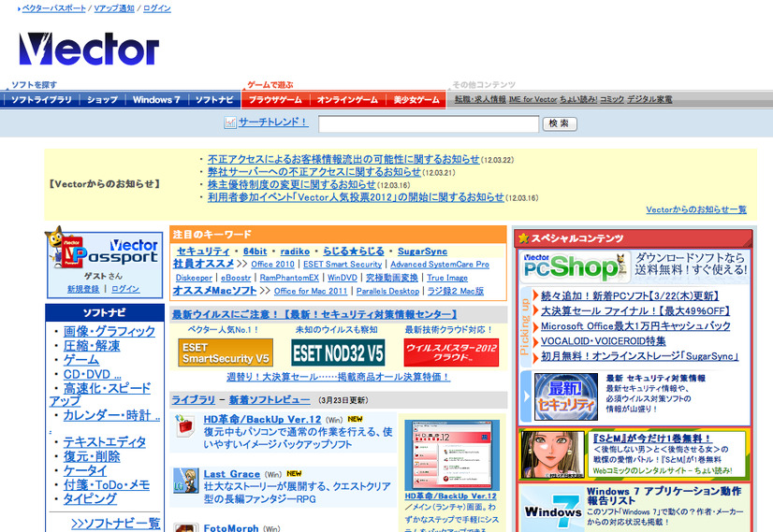Image resolution: width=773 pixels, height=532 pixels.
Task: Open CD・DVD category link
Action: pos(93,374)
